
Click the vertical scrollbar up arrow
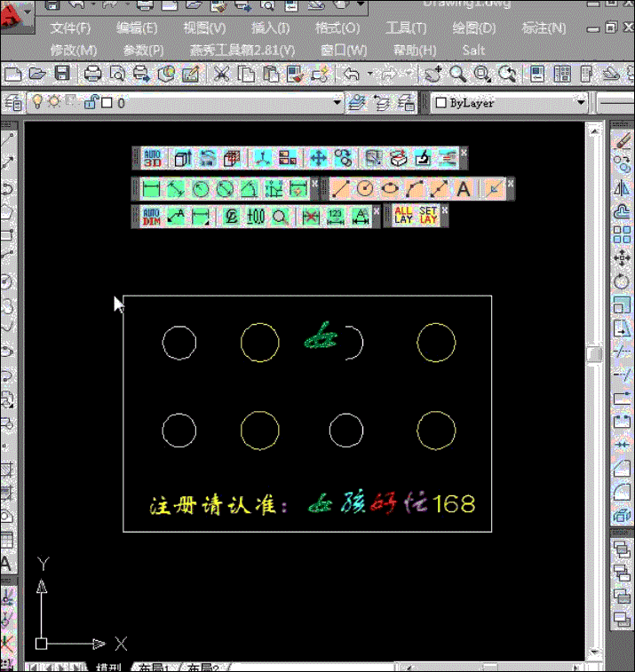coord(594,130)
